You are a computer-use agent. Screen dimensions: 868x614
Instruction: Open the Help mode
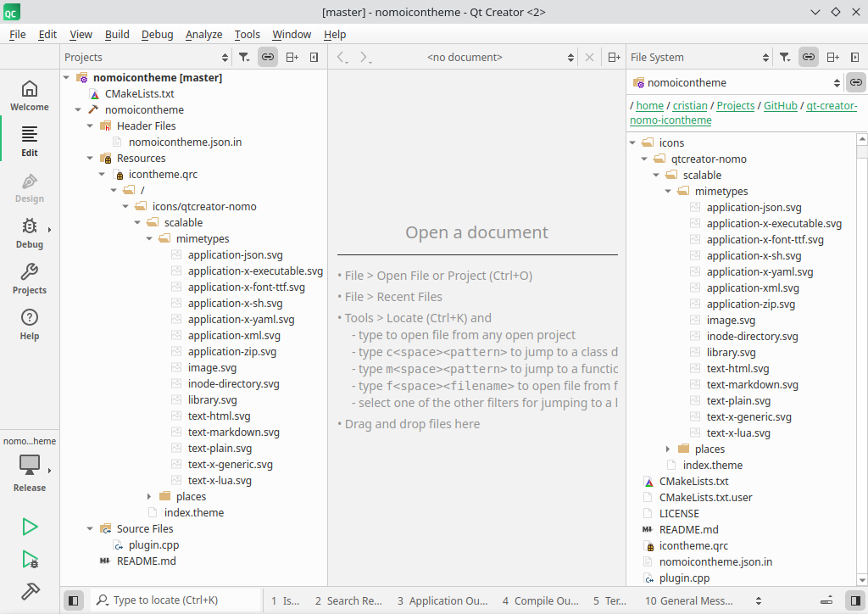click(x=30, y=325)
